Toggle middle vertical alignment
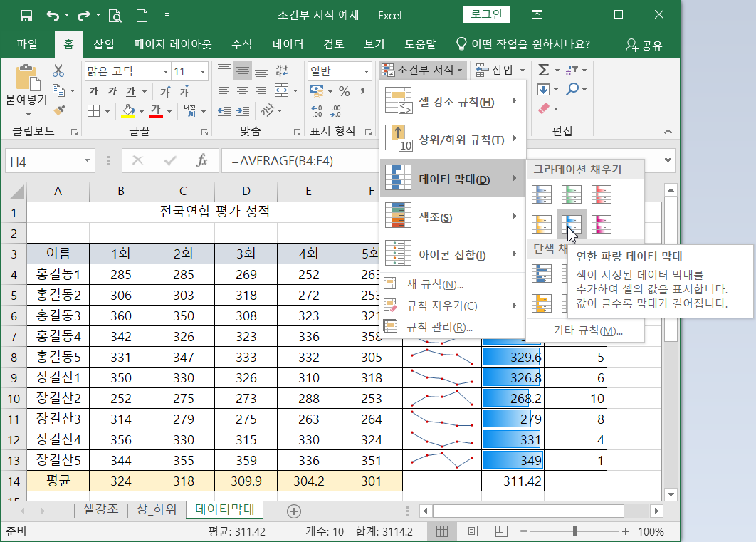756x542 pixels. tap(243, 71)
